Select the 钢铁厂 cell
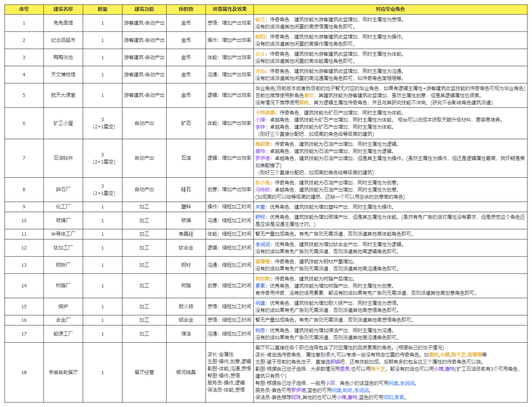The height and width of the screenshot is (407, 532). [x=63, y=265]
